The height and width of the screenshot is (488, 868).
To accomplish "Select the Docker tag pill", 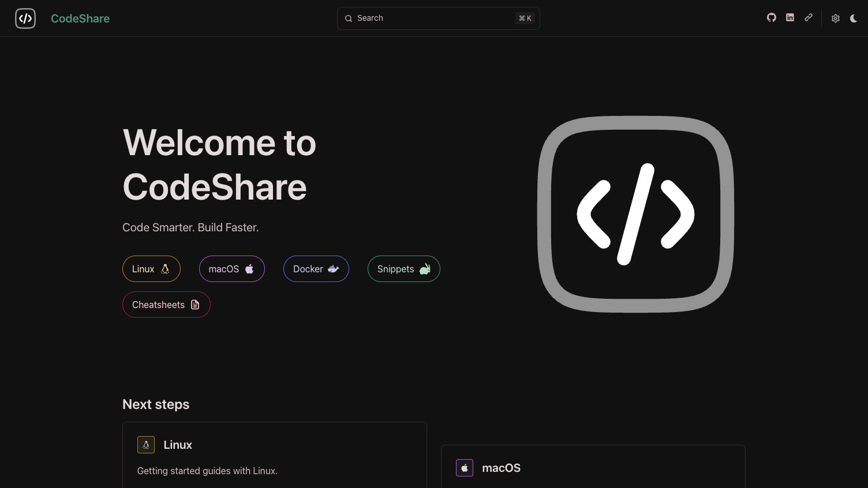I will pos(316,269).
